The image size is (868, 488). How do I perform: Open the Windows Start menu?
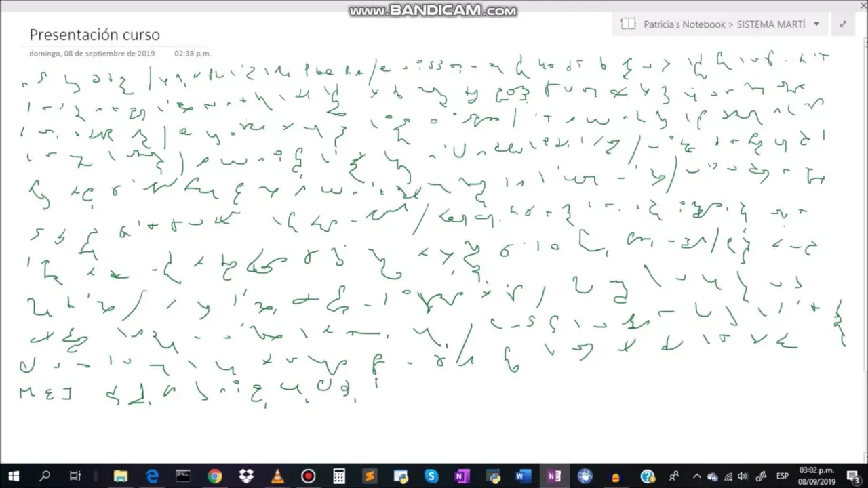coord(14,476)
